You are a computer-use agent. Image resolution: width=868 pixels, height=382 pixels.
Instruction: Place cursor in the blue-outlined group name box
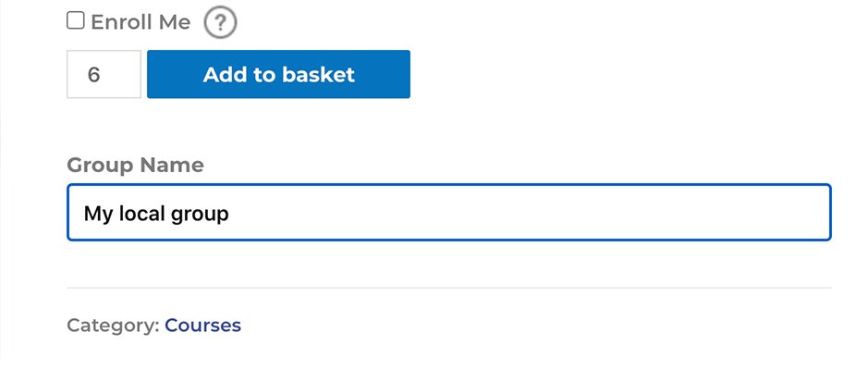448,214
